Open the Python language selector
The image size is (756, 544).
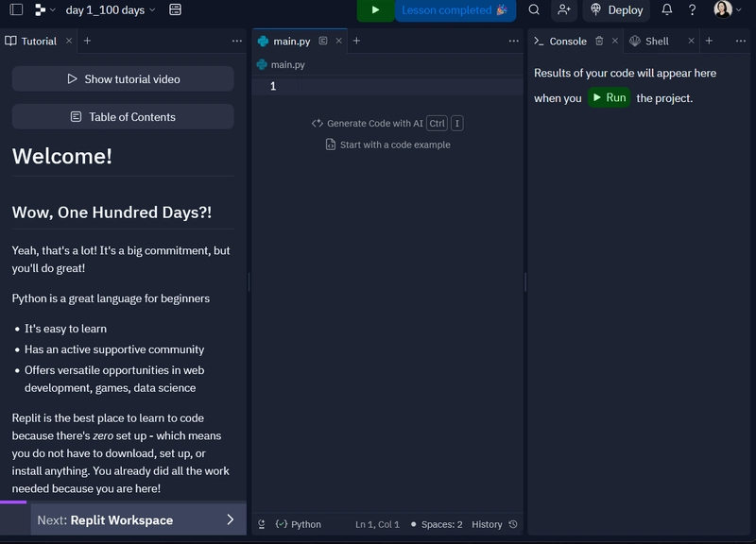pos(298,524)
